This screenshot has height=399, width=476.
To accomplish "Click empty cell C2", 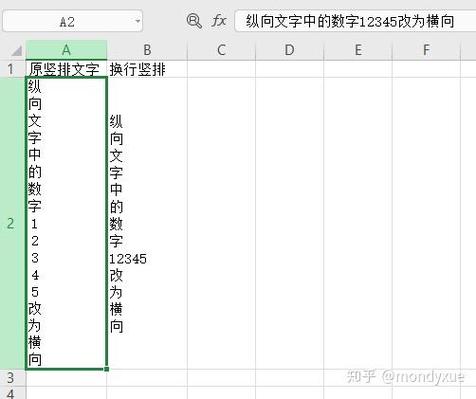I will coord(221,223).
